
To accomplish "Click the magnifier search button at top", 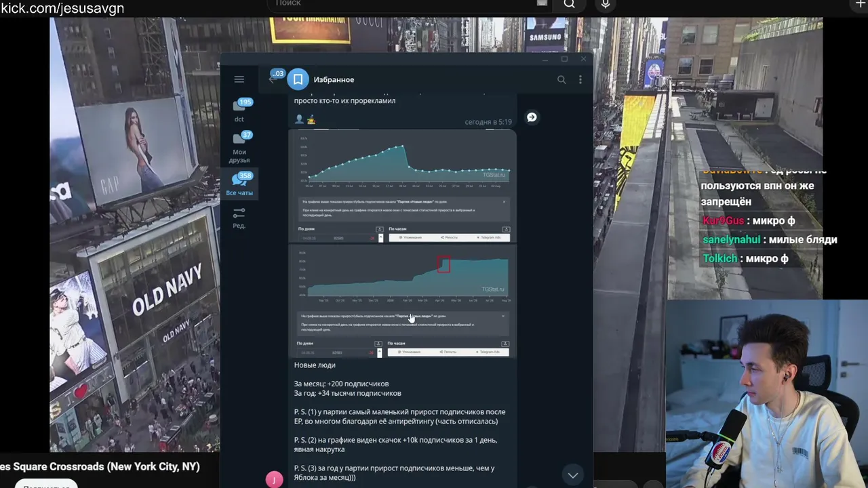I will 570,4.
